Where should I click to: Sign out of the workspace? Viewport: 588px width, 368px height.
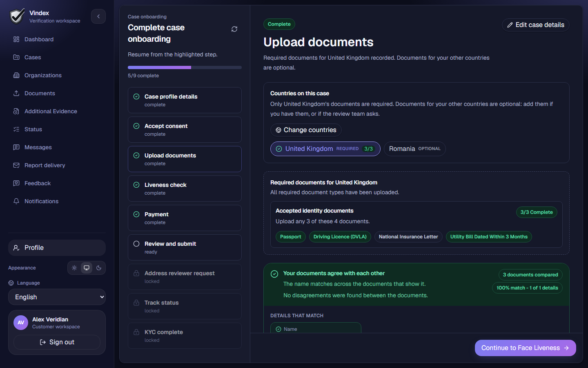tap(57, 342)
